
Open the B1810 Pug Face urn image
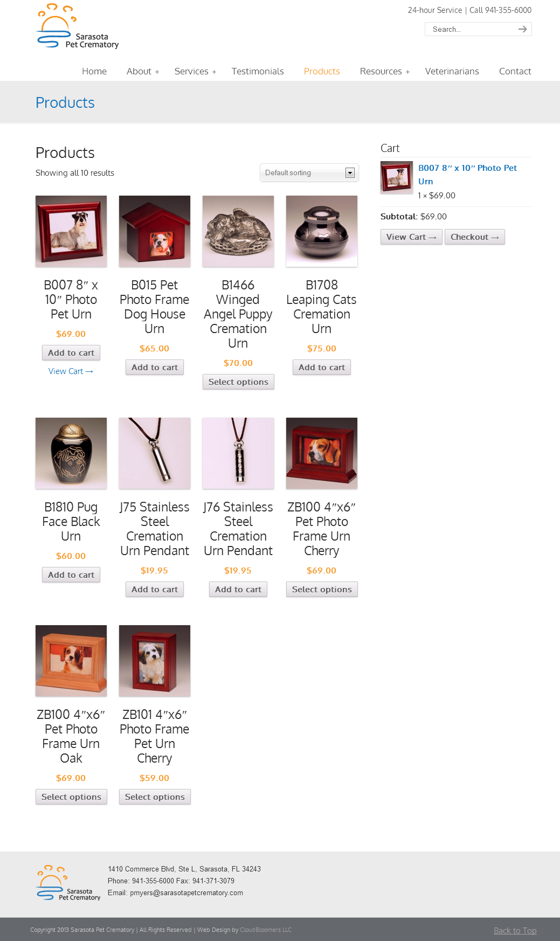[x=71, y=453]
